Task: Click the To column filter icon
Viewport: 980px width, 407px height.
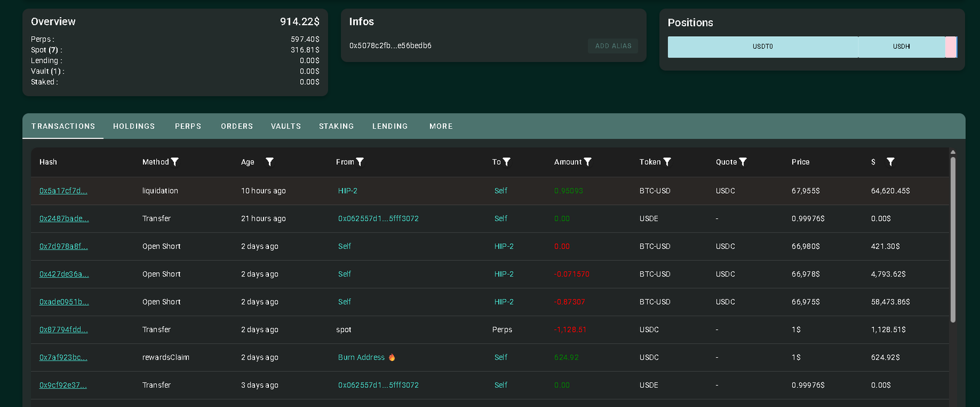Action: point(507,162)
